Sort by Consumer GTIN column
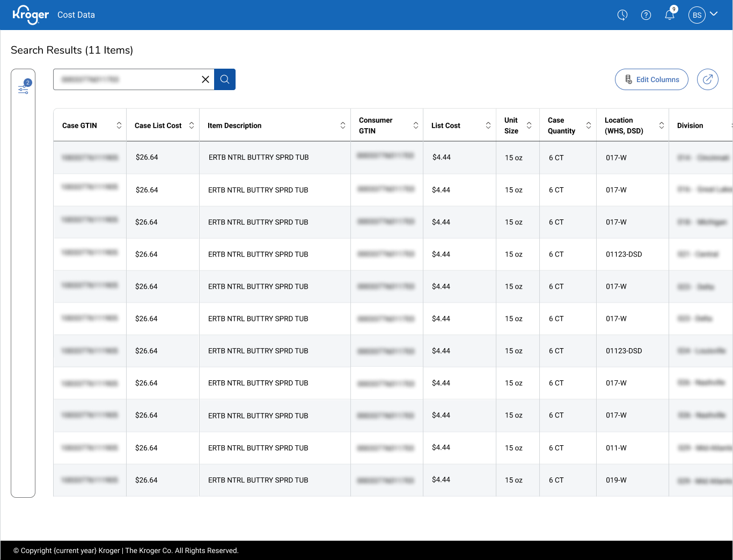 [x=416, y=126]
